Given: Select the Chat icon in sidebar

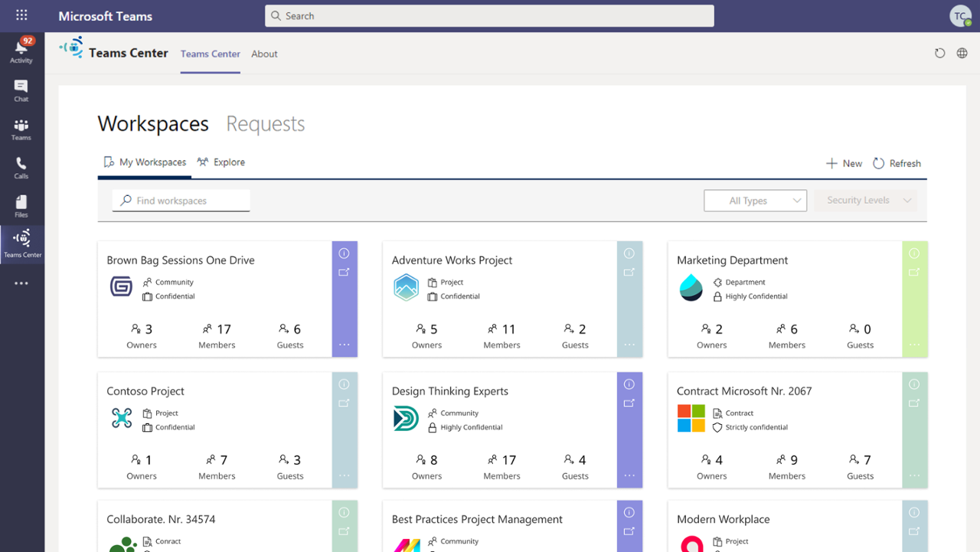Looking at the screenshot, I should [21, 87].
